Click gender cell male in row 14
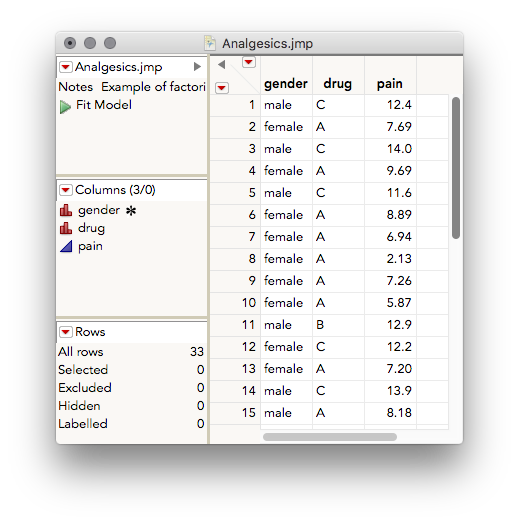 point(278,391)
